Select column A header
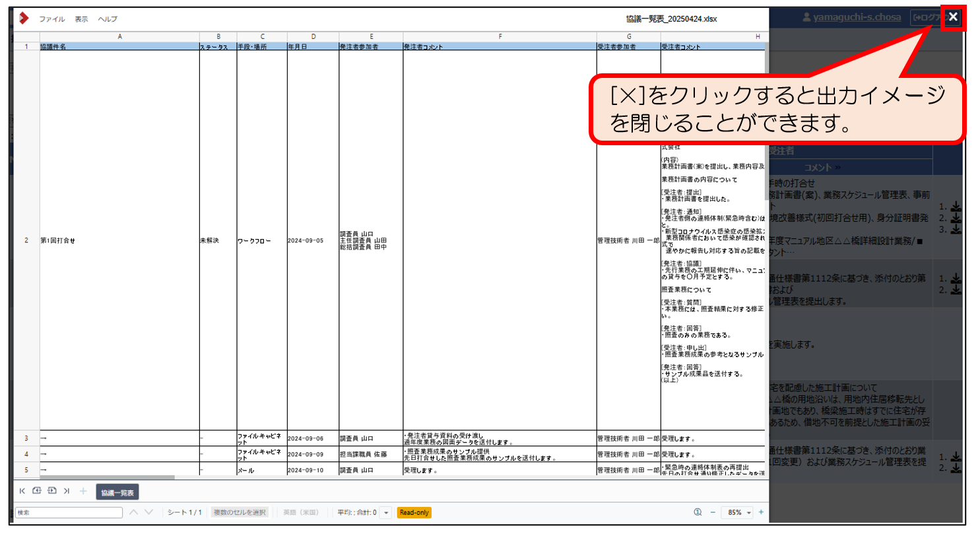The image size is (980, 538). 119,37
